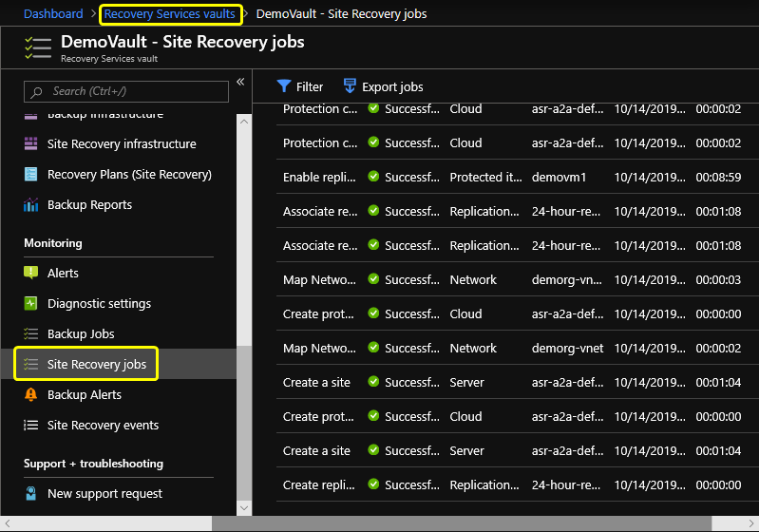Image resolution: width=759 pixels, height=532 pixels.
Task: Click the horizontal scrollbar thumb
Action: (x=462, y=523)
